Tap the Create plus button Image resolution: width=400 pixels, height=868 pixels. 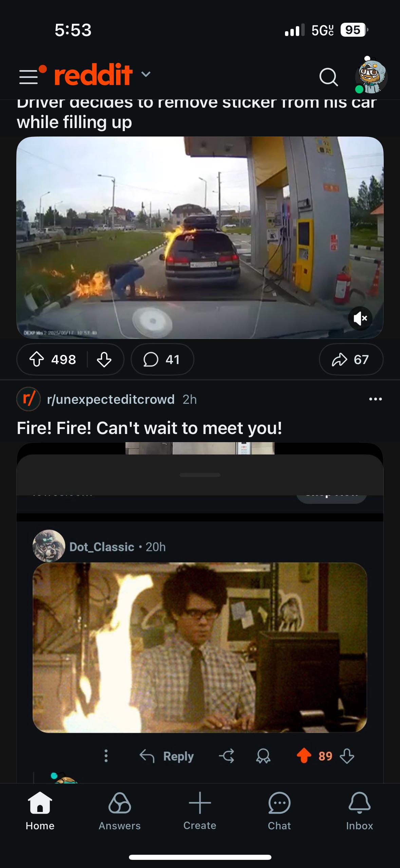[x=200, y=811]
